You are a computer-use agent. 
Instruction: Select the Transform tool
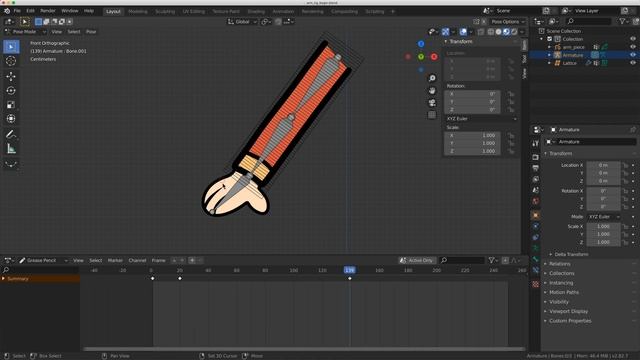[11, 119]
